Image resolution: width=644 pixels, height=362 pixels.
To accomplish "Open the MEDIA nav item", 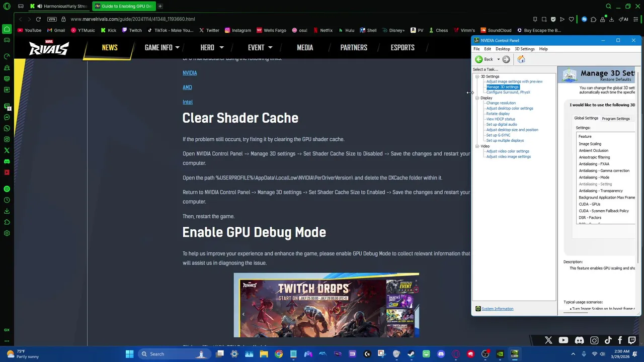I will [x=305, y=47].
